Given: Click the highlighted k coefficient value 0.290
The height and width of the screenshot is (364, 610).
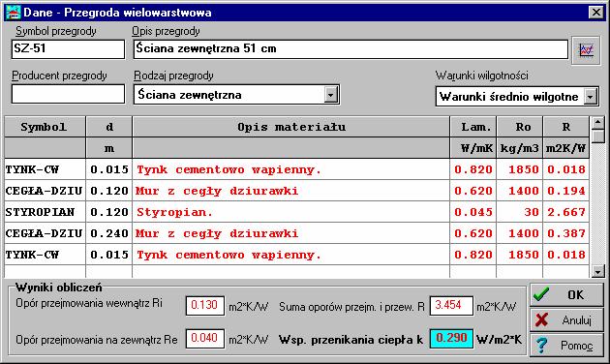Looking at the screenshot, I should coord(451,338).
